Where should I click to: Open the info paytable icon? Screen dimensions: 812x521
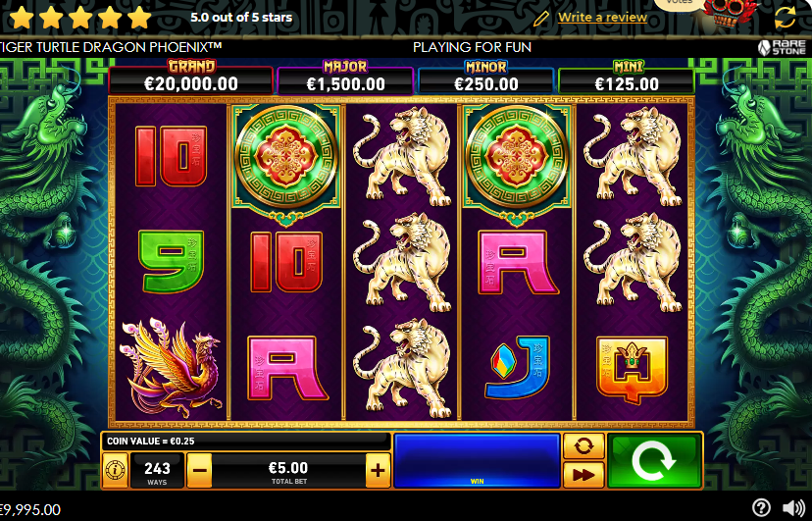point(115,470)
